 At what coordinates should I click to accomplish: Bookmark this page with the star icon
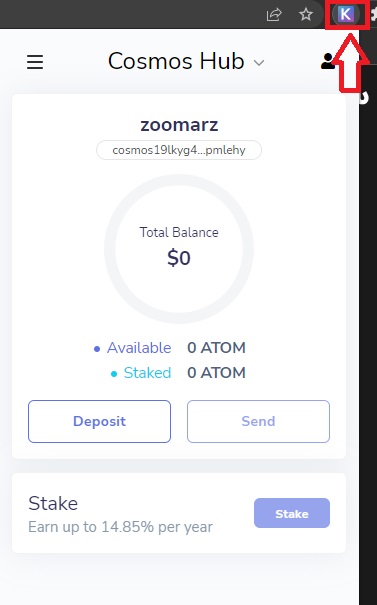pos(306,15)
